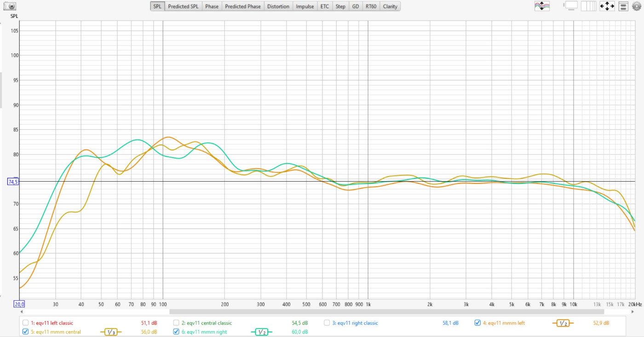Click the four-arrow graph limits icon
The width and height of the screenshot is (644, 337).
pos(607,6)
